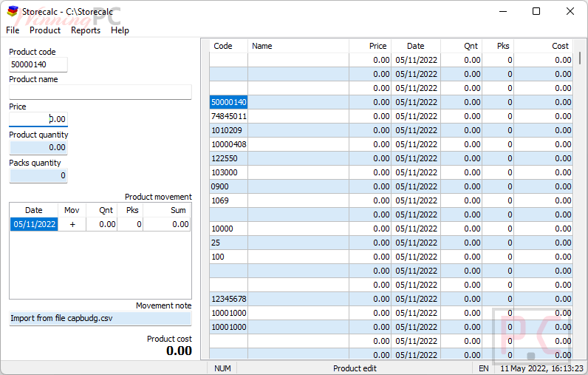Close the Storecalc window
Screen dimensions: 588x375
pyautogui.click(x=570, y=11)
